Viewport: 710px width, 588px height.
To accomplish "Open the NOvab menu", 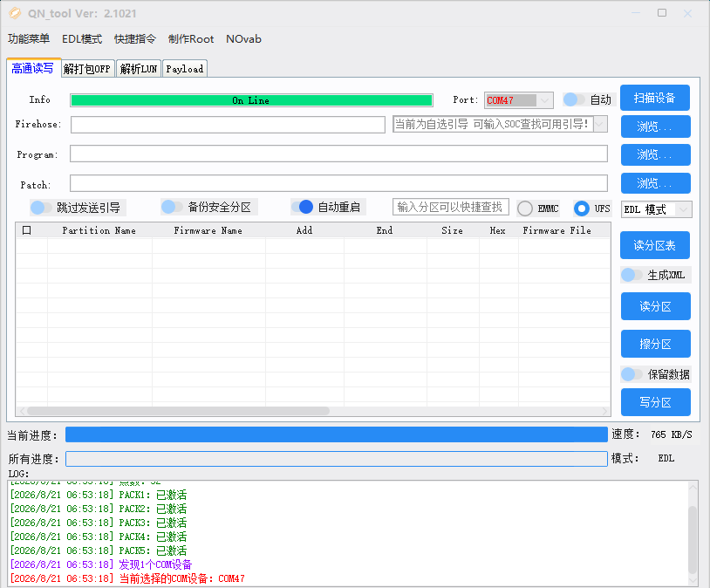I will tap(243, 39).
